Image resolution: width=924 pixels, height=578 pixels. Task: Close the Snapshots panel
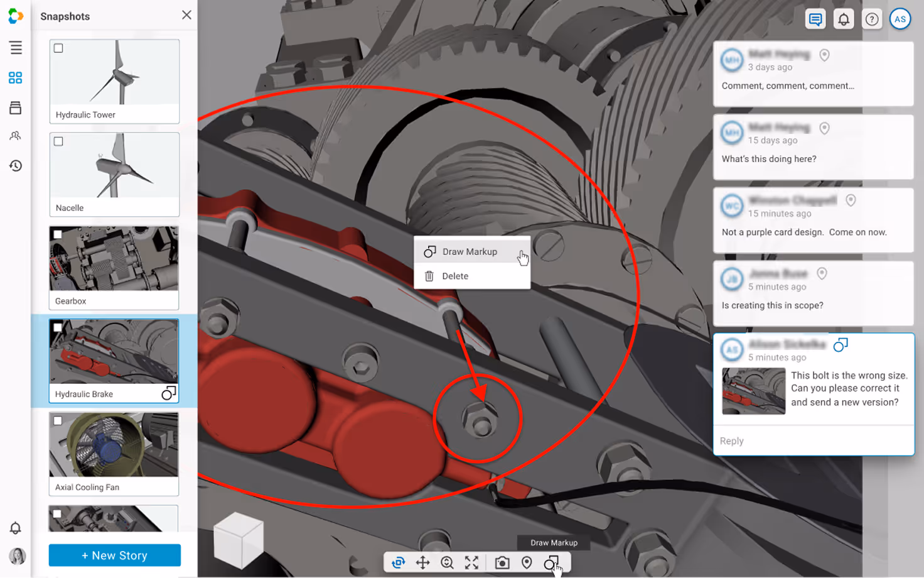pyautogui.click(x=186, y=15)
